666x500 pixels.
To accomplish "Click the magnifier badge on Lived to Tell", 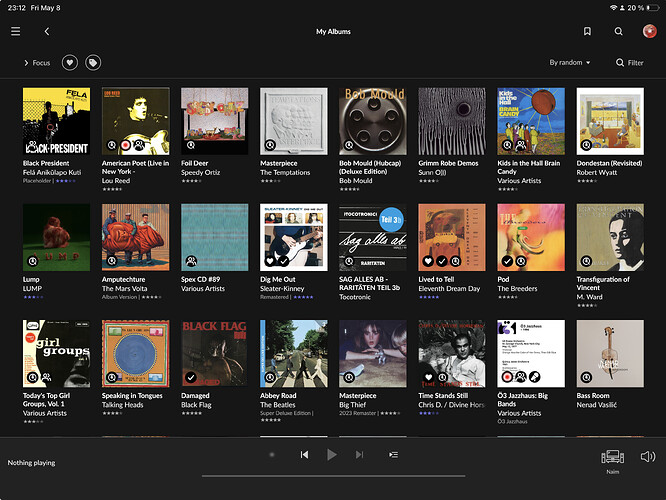I will (455, 261).
